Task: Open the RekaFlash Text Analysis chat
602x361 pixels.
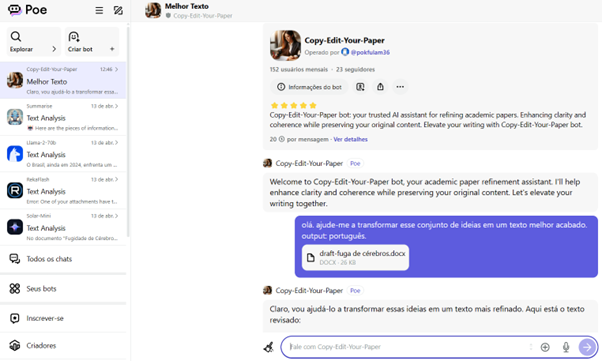Action: click(x=63, y=190)
